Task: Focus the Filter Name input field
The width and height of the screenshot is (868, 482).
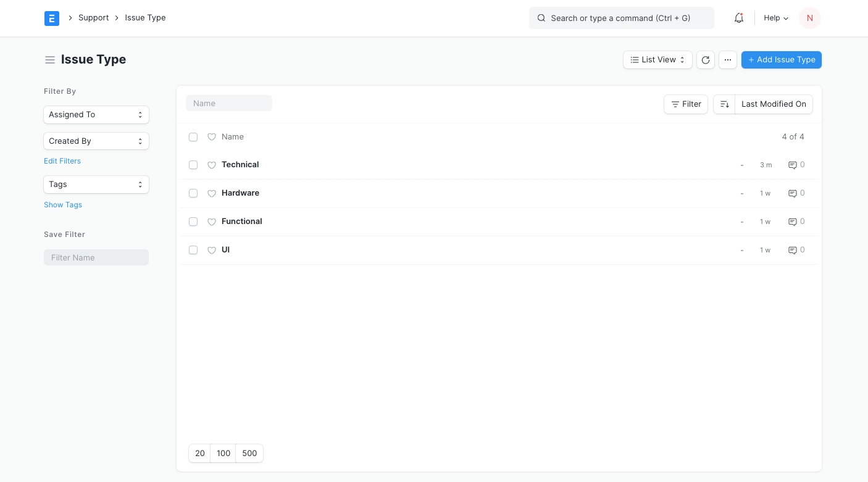Action: point(96,257)
